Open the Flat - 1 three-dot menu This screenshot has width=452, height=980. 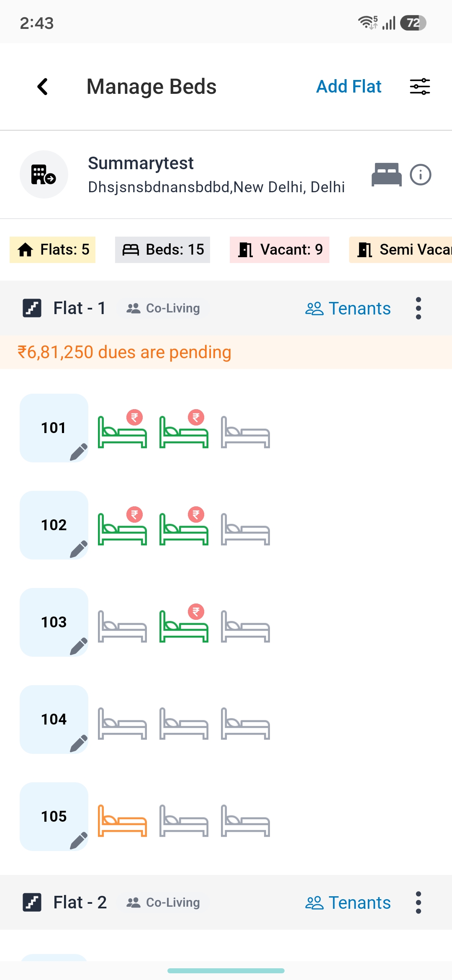[419, 309]
